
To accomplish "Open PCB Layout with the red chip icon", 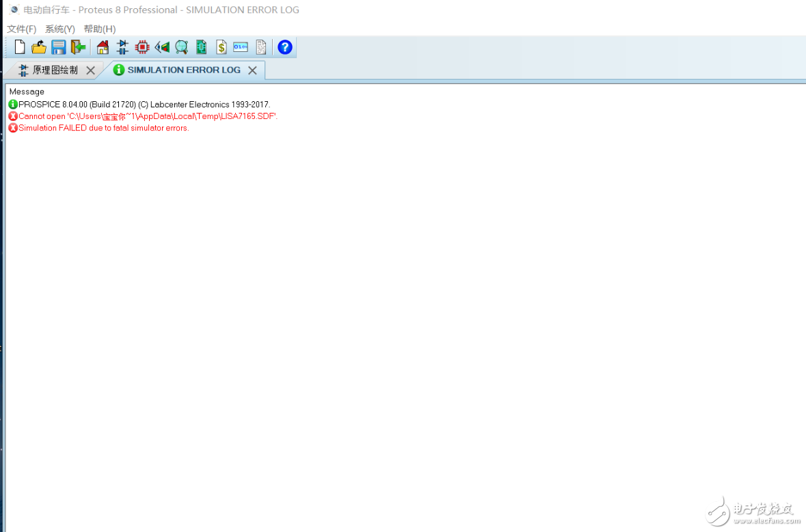I will click(x=142, y=47).
